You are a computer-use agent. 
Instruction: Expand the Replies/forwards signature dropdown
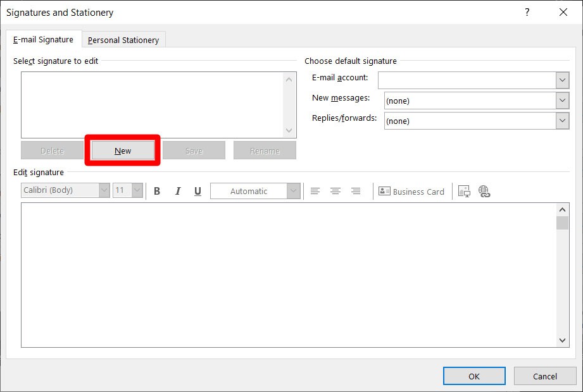tap(562, 121)
